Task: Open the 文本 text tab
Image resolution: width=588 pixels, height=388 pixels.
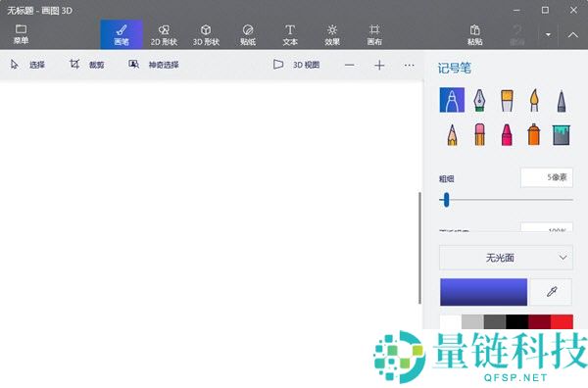Action: 290,34
